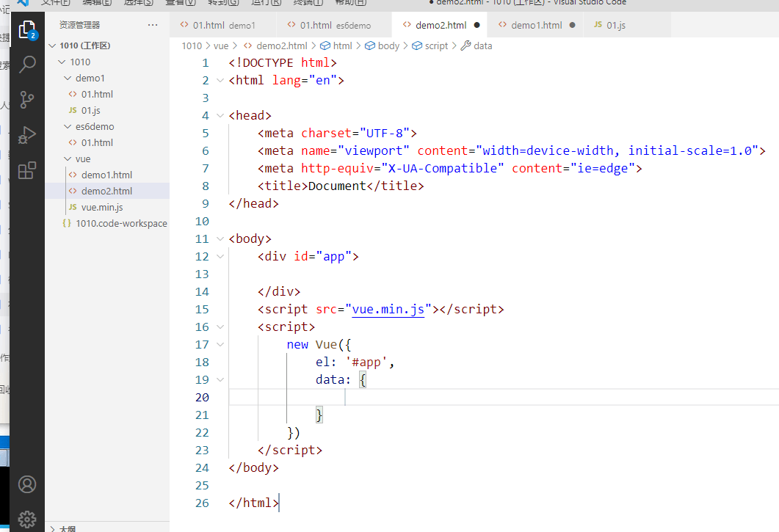Click the vue breadcrumb segment
The height and width of the screenshot is (532, 779).
[x=221, y=45]
